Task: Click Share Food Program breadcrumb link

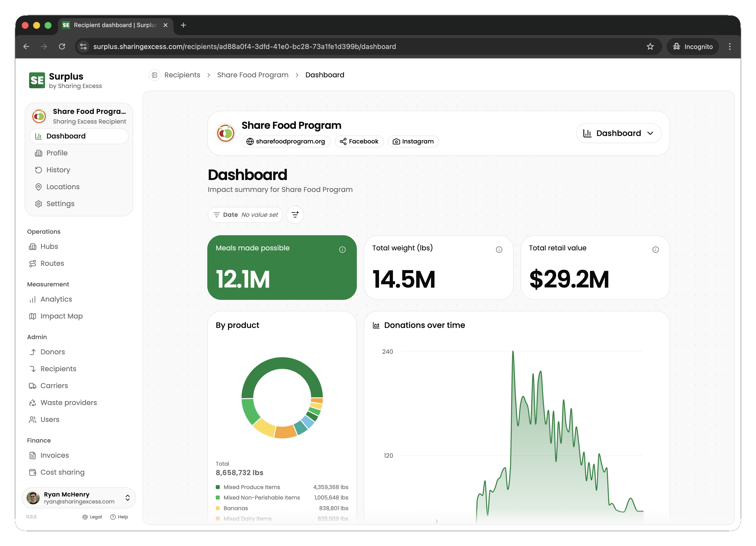Action: [x=253, y=75]
